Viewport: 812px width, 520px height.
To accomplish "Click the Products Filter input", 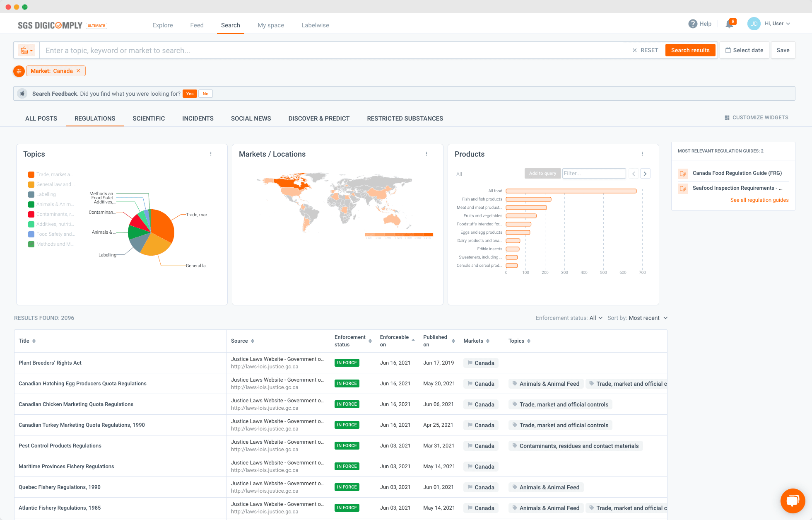I will 594,174.
